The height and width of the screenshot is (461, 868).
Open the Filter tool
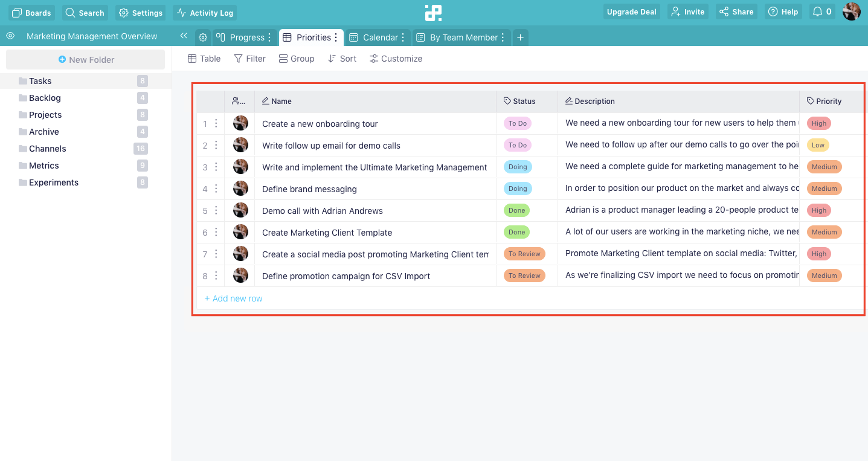249,59
